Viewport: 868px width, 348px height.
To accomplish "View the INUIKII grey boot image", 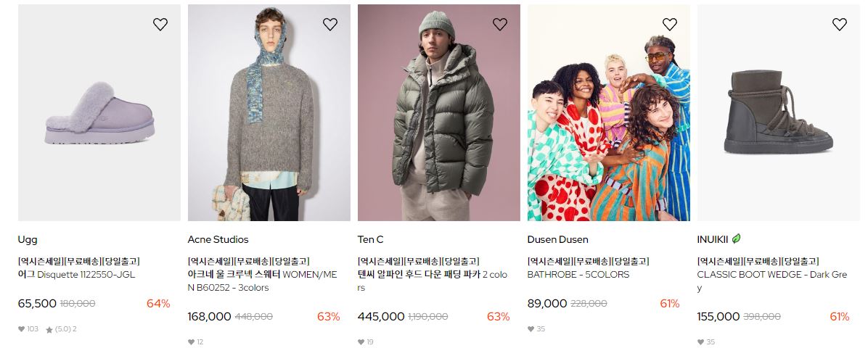I will pos(778,113).
